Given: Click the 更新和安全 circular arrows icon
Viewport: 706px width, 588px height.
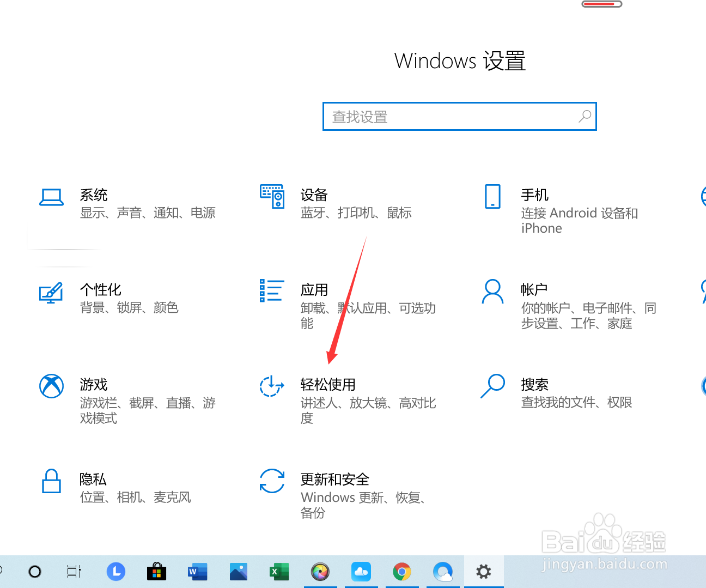Looking at the screenshot, I should (x=272, y=481).
